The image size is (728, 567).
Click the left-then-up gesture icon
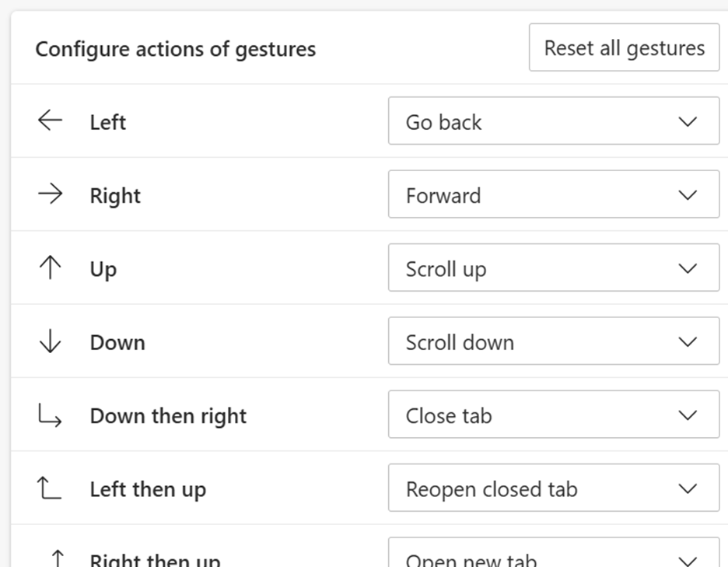pyautogui.click(x=49, y=488)
